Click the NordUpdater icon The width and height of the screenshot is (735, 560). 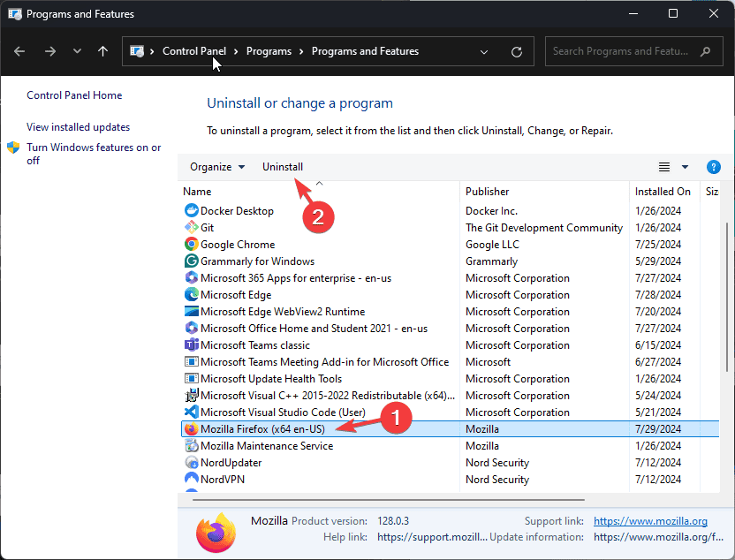coord(191,463)
